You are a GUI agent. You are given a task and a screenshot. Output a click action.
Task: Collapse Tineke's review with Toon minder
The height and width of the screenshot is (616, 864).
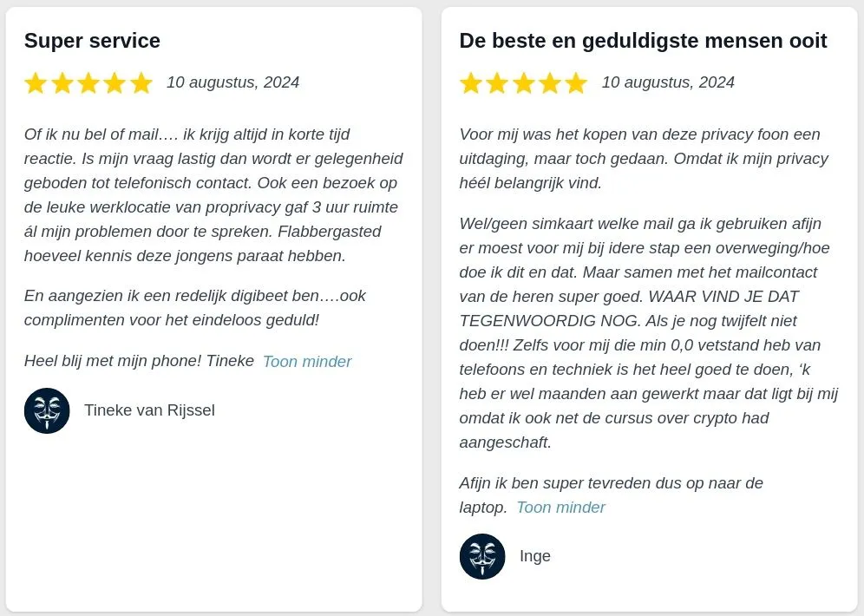[x=307, y=362]
